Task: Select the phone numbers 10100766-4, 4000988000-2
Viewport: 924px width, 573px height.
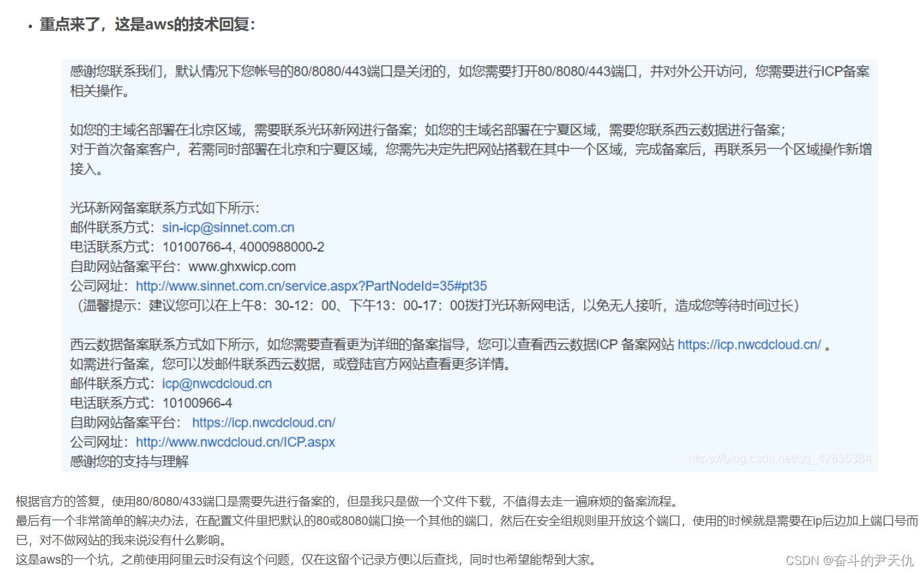Action: click(243, 247)
